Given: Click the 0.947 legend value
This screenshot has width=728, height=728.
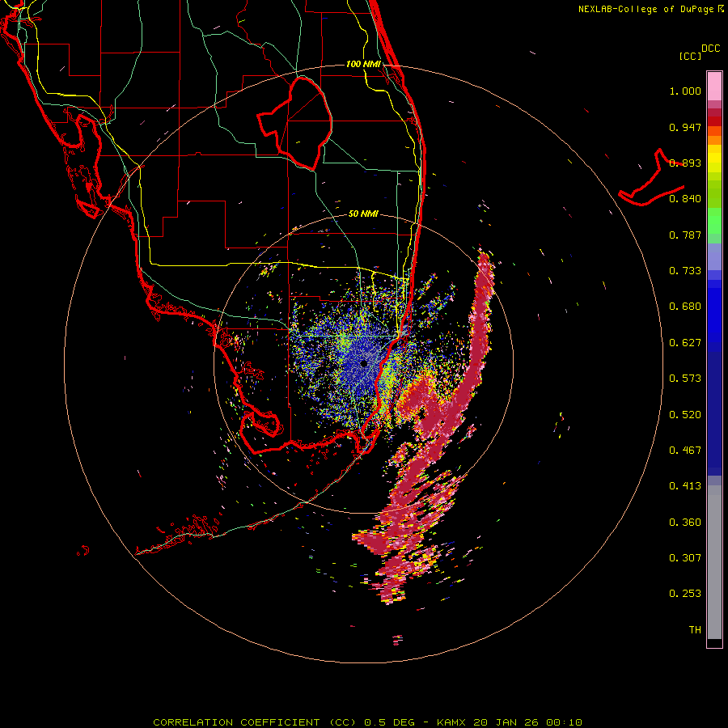Looking at the screenshot, I should tap(685, 127).
